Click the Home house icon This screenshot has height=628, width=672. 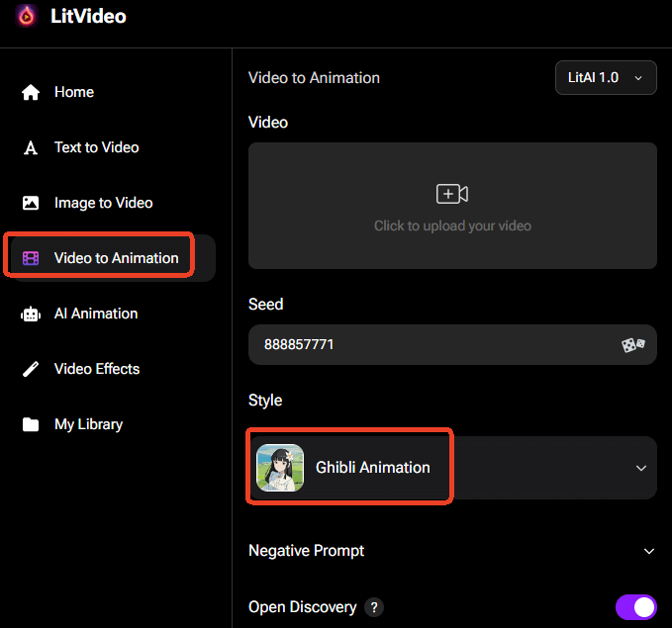31,92
